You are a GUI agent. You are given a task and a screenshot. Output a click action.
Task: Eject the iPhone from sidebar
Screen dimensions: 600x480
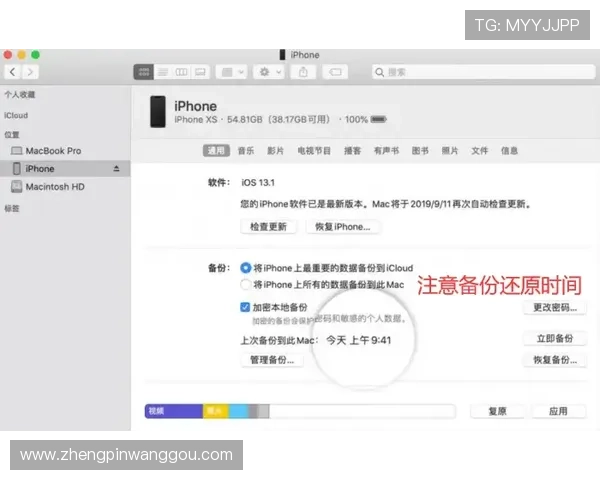[116, 169]
